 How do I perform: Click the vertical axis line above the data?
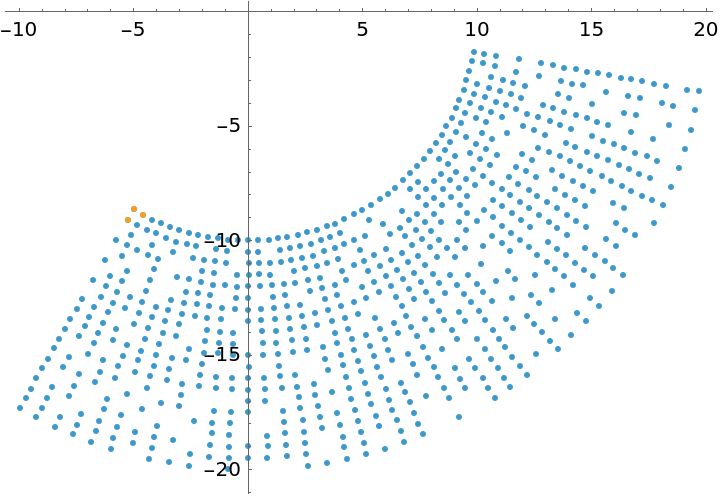coord(248,120)
